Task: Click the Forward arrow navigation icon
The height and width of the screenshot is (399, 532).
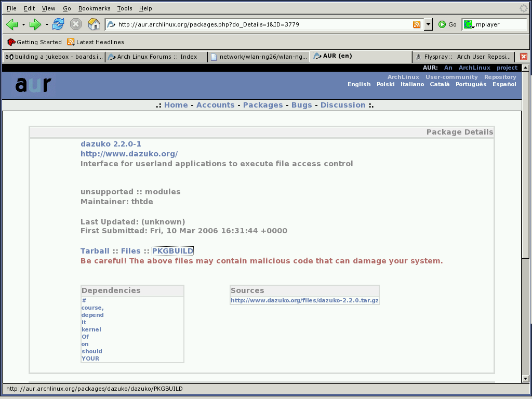Action: coord(35,24)
